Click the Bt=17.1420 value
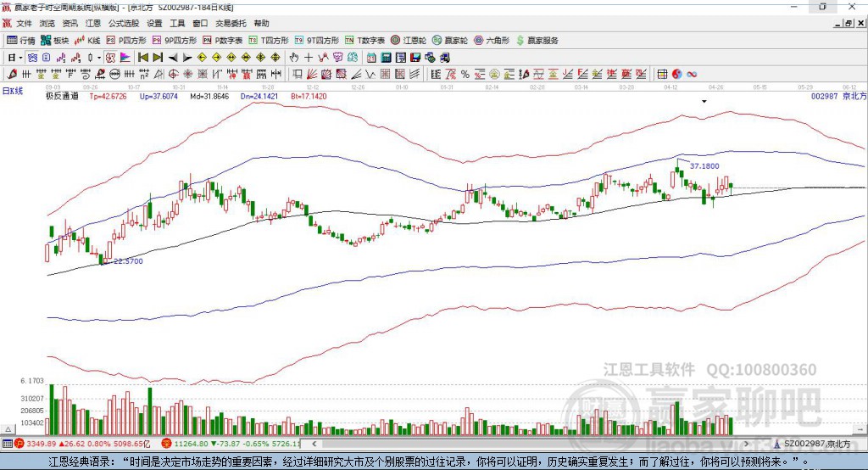This screenshot has height=470, width=868. click(x=309, y=97)
